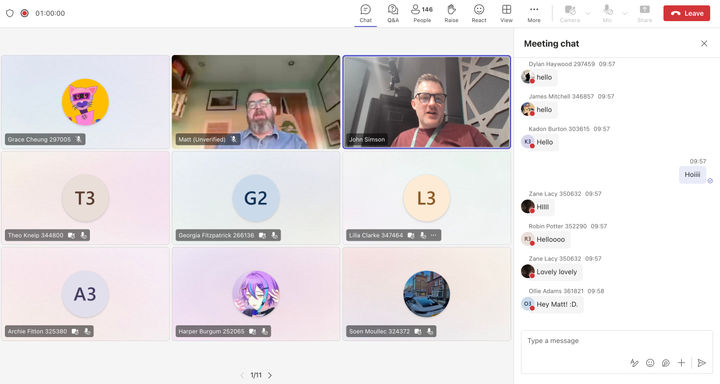Open the emoji picker in chat
720x384 pixels.
click(650, 363)
